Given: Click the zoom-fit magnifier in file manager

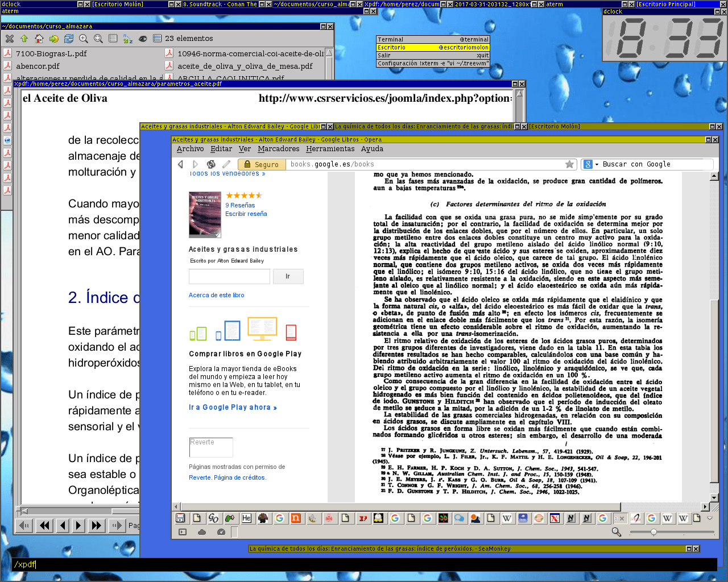Looking at the screenshot, I should point(98,39).
